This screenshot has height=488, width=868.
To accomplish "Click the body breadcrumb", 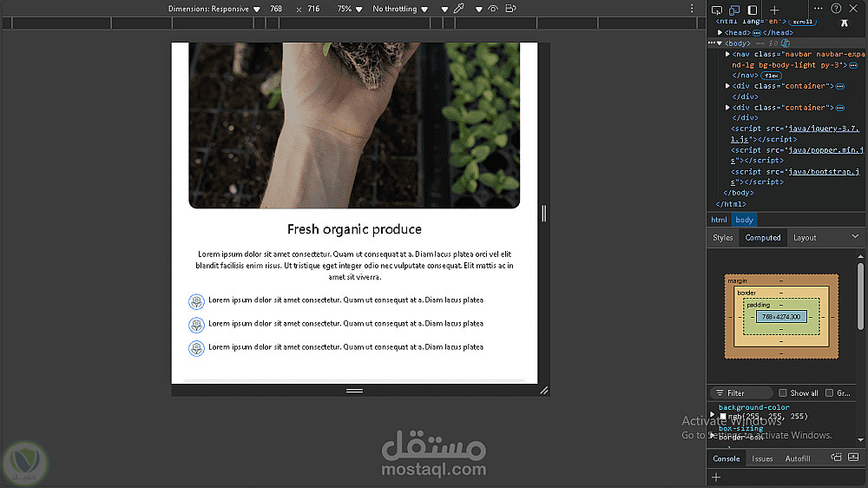I will point(744,220).
